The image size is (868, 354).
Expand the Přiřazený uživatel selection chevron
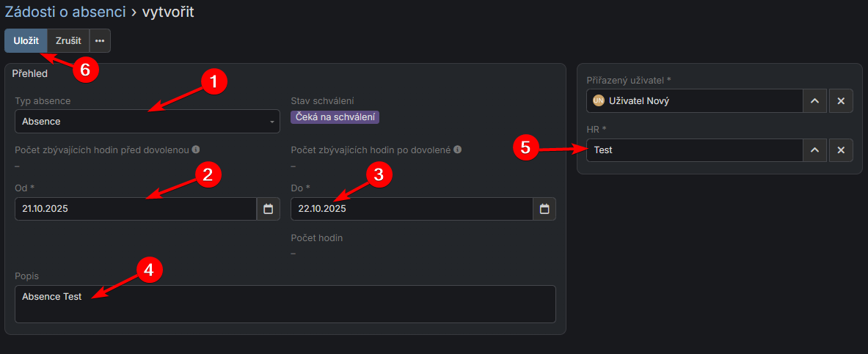coord(814,101)
